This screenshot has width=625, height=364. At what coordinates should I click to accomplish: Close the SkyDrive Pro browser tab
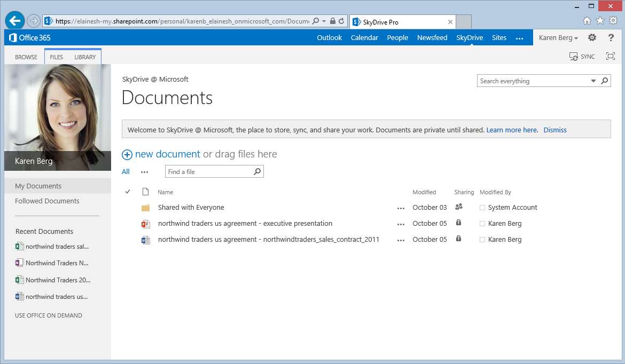(x=450, y=22)
